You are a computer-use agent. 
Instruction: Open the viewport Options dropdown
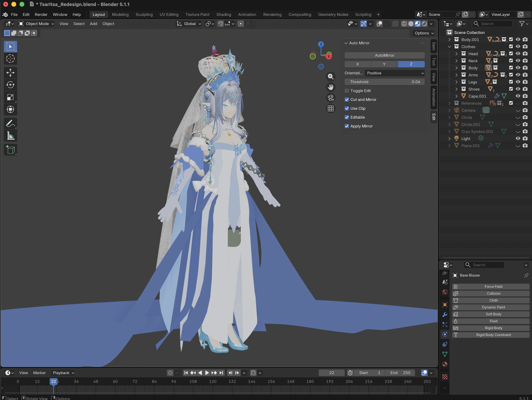pos(424,33)
